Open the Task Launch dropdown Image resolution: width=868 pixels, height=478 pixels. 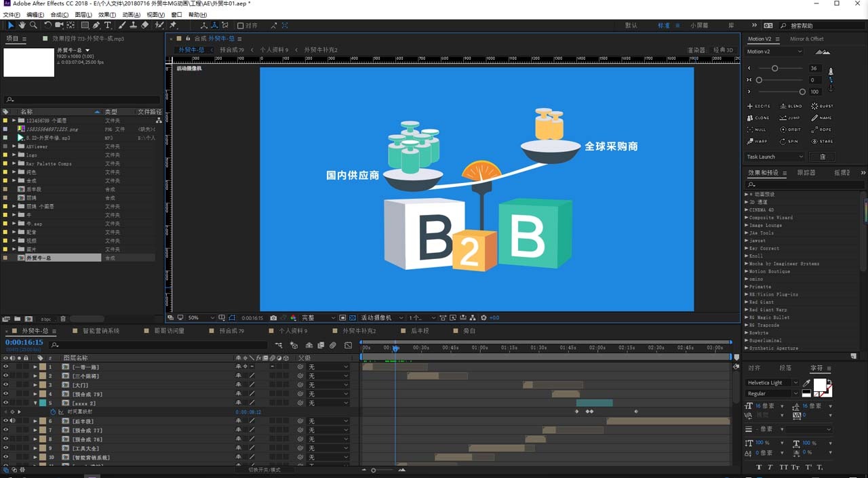(775, 157)
